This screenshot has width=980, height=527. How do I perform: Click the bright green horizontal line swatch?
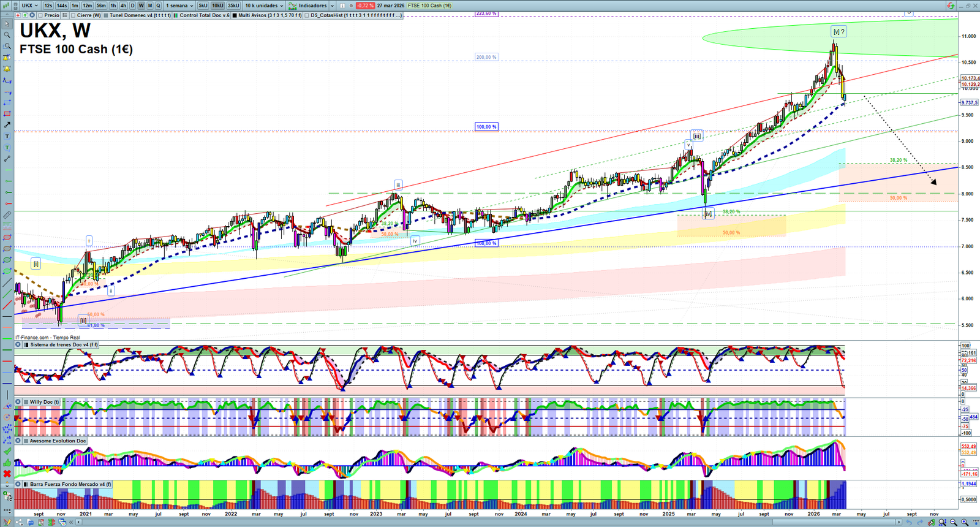pyautogui.click(x=7, y=338)
